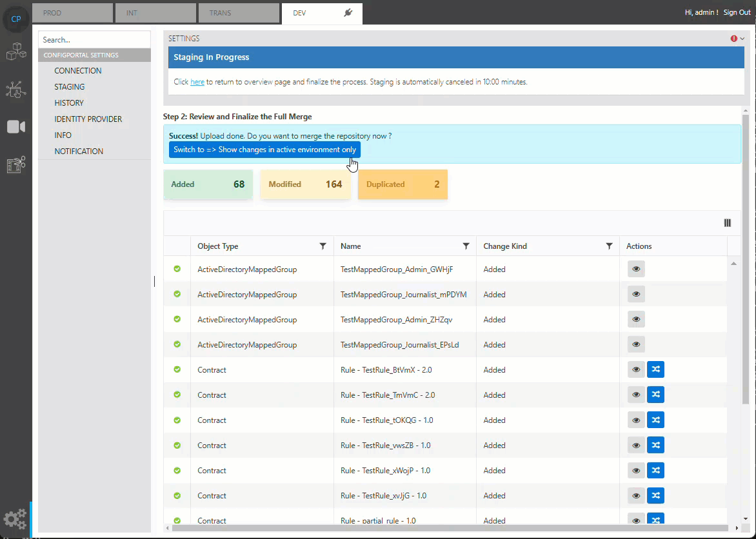Viewport: 756px width, 539px height.
Task: View details of TestMappedGroup_Admin_GWHjF via eye icon
Action: click(x=636, y=269)
